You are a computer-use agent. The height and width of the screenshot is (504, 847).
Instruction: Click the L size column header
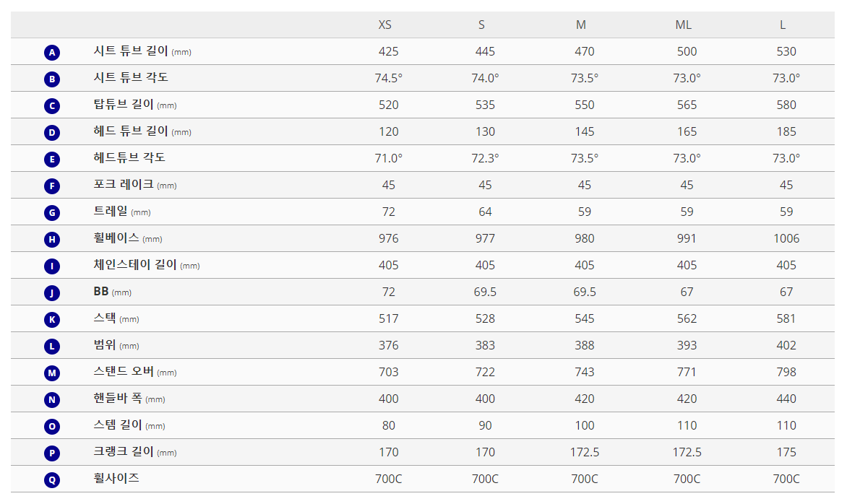pos(783,25)
